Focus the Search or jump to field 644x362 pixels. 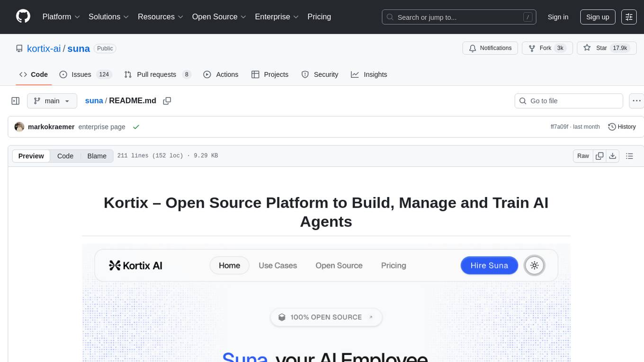click(459, 17)
